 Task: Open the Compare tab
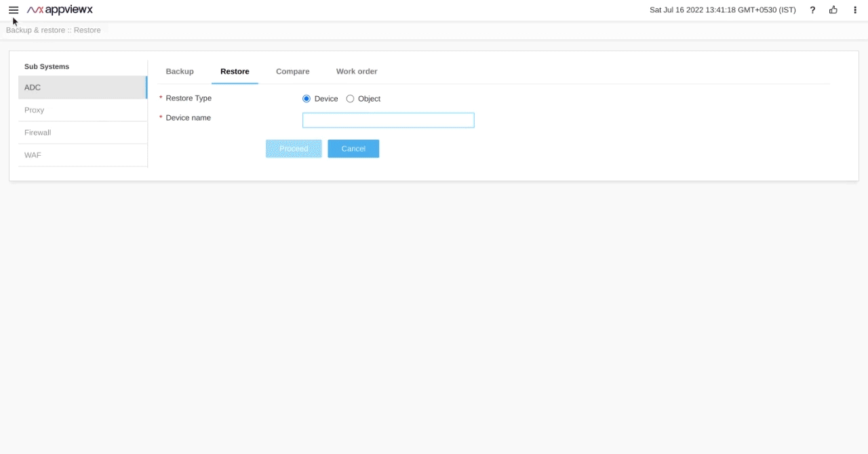tap(292, 71)
